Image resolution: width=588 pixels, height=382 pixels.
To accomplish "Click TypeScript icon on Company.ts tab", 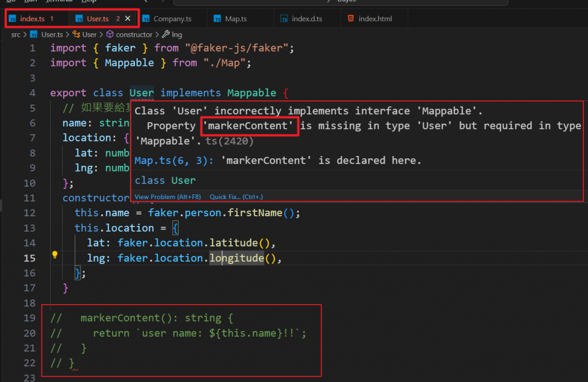I will pos(146,19).
